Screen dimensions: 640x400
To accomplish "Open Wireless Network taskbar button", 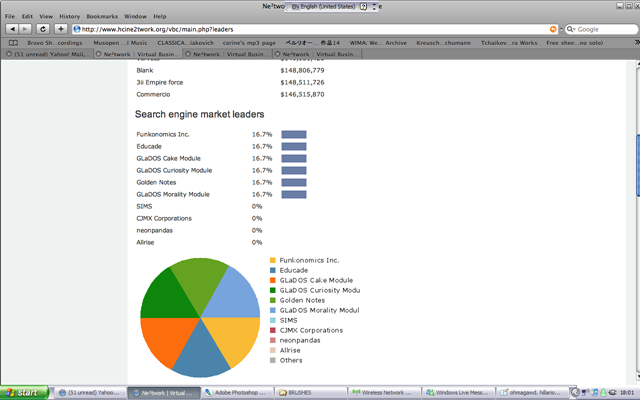I will click(384, 393).
